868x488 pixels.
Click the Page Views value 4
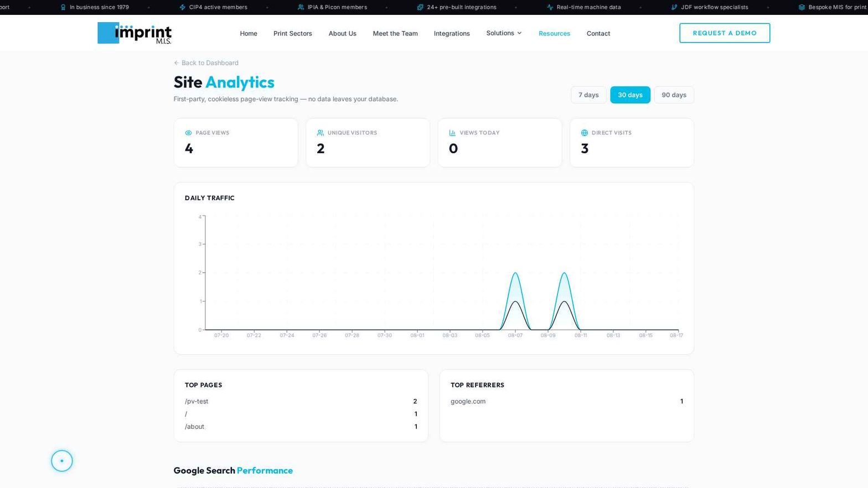[x=189, y=148]
